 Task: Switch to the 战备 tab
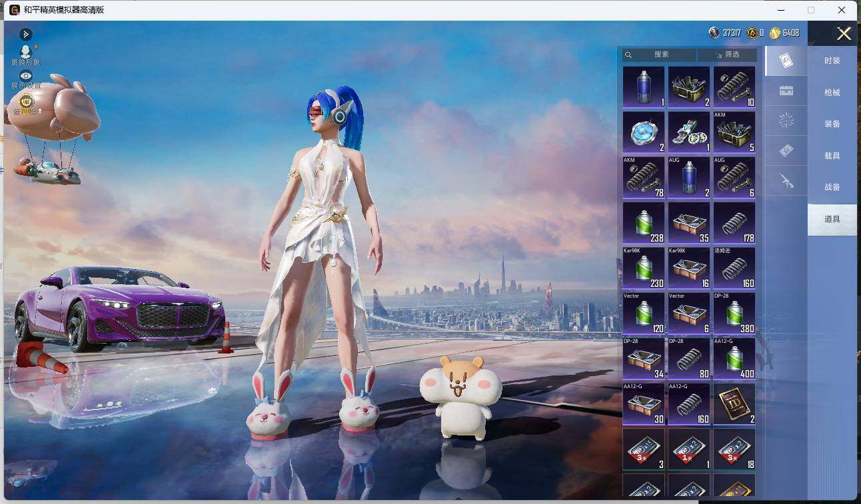tap(832, 187)
